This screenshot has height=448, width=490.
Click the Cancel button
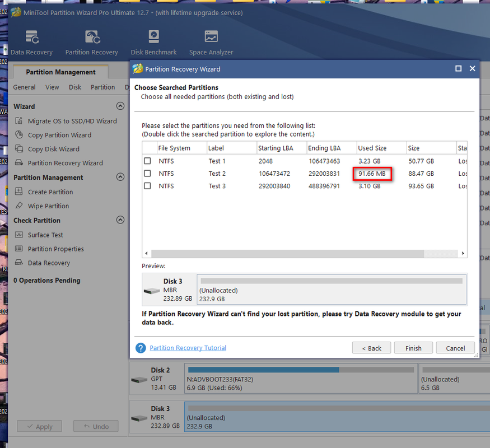pyautogui.click(x=455, y=348)
